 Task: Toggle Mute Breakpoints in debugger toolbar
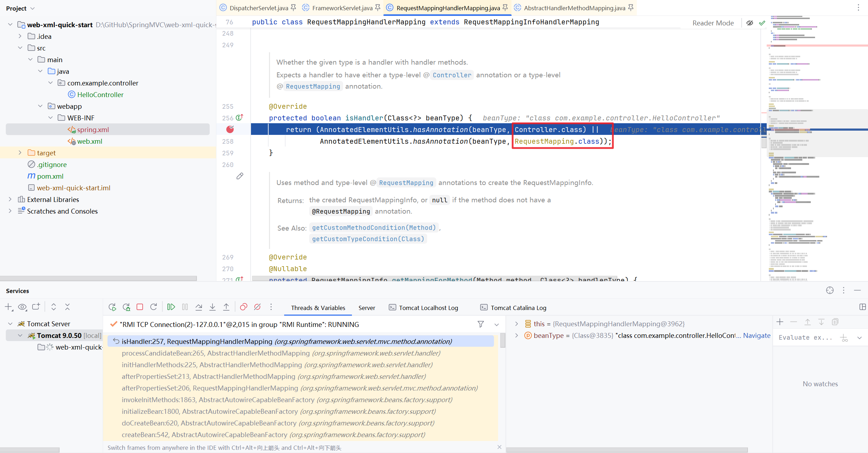coord(257,307)
